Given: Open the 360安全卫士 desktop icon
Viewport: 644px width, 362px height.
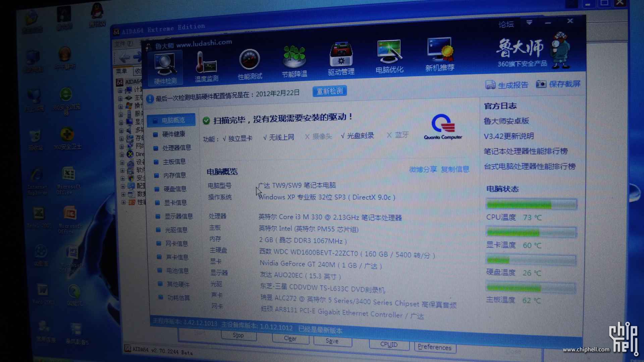Looking at the screenshot, I should 67,138.
